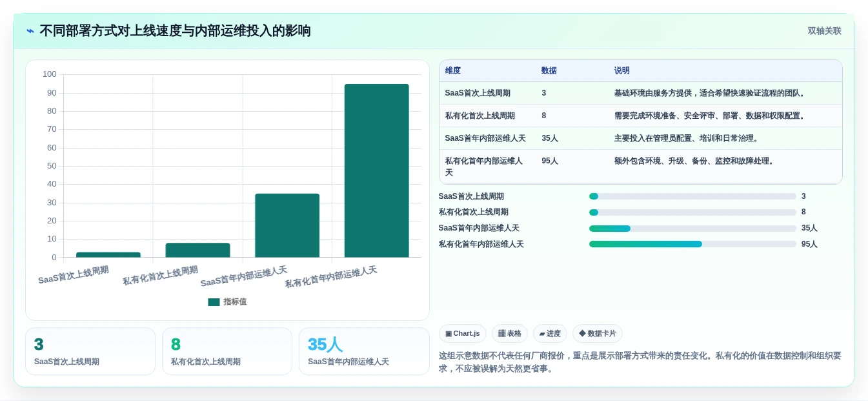Open the 进度 tag chip
Screen dimensions: 868x401
click(x=550, y=333)
